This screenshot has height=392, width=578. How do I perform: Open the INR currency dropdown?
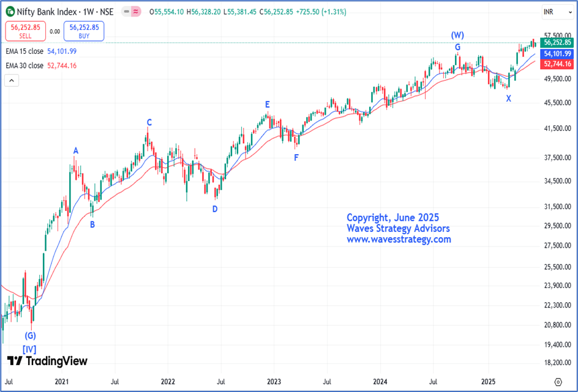[x=558, y=12]
